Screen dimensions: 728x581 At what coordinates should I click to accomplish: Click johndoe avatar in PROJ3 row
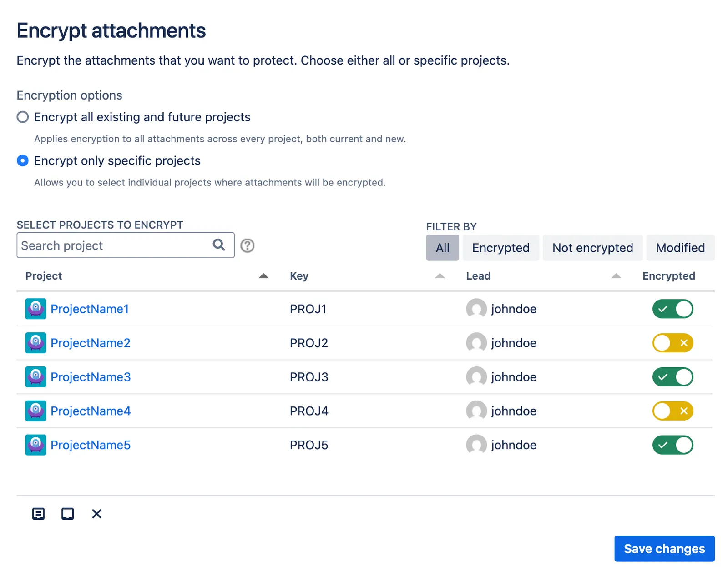coord(476,377)
